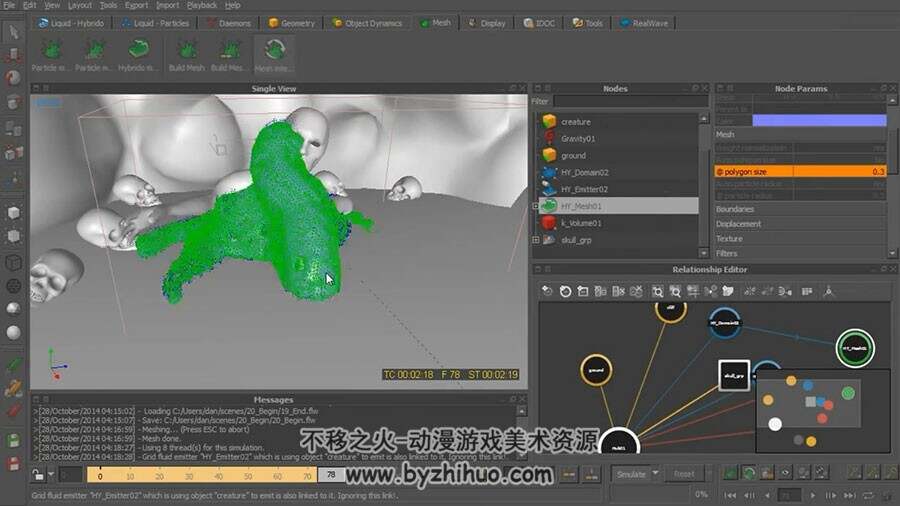Screen dimensions: 900x506
Task: Click the Mesh auto-build shelf icon
Action: tap(274, 50)
